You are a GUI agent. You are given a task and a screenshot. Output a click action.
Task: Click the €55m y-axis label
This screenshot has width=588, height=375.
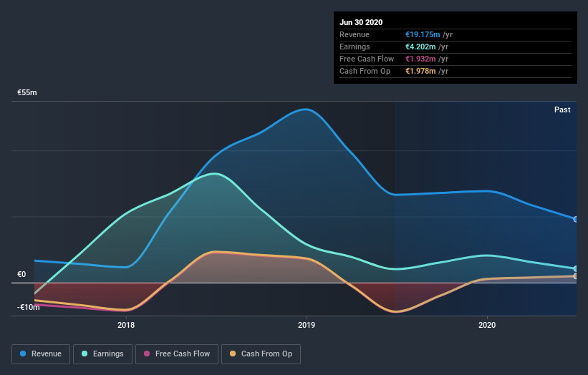27,92
